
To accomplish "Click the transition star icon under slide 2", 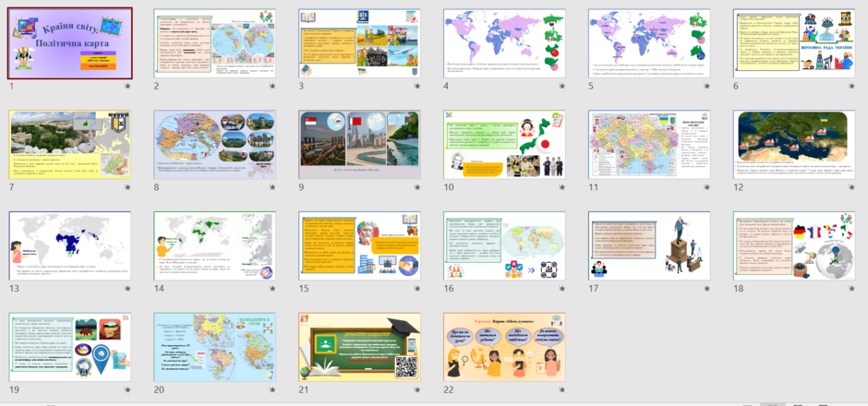I will (x=272, y=86).
